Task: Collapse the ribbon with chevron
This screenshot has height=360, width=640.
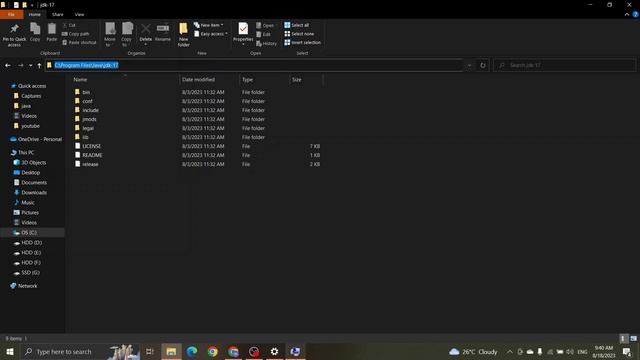Action: (x=627, y=14)
